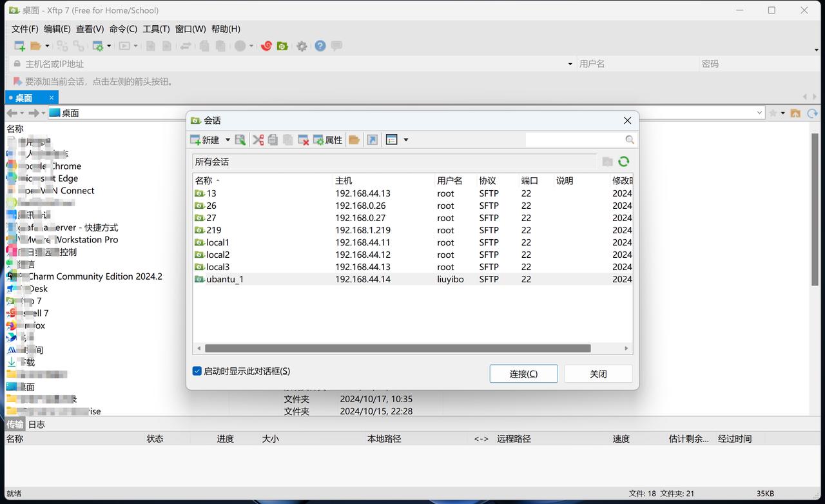Click the search magnifier in session dialog
The height and width of the screenshot is (504, 825).
(x=630, y=140)
